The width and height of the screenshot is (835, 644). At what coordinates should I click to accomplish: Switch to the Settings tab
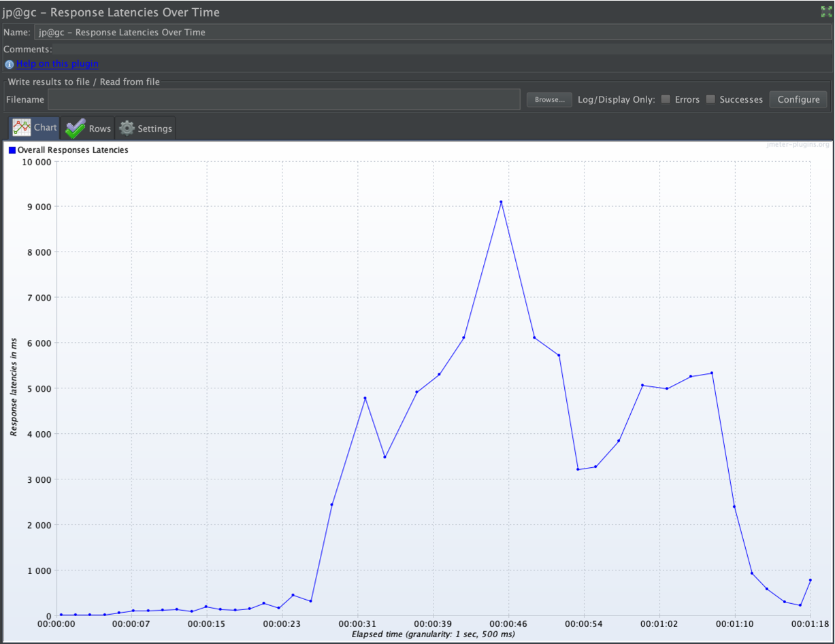coord(145,128)
